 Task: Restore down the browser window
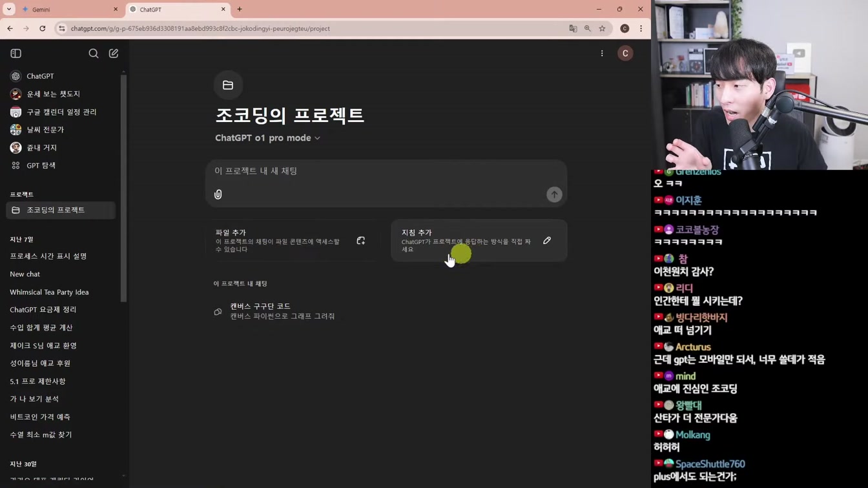(x=619, y=9)
